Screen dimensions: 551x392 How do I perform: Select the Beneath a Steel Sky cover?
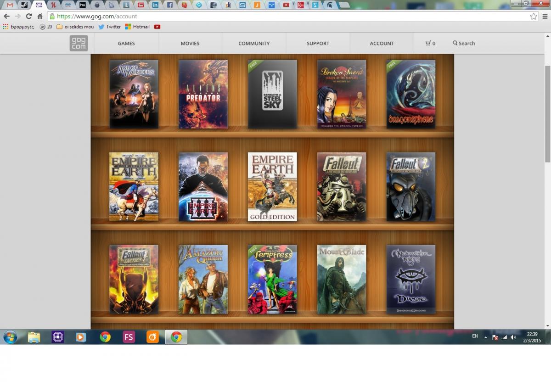(272, 94)
